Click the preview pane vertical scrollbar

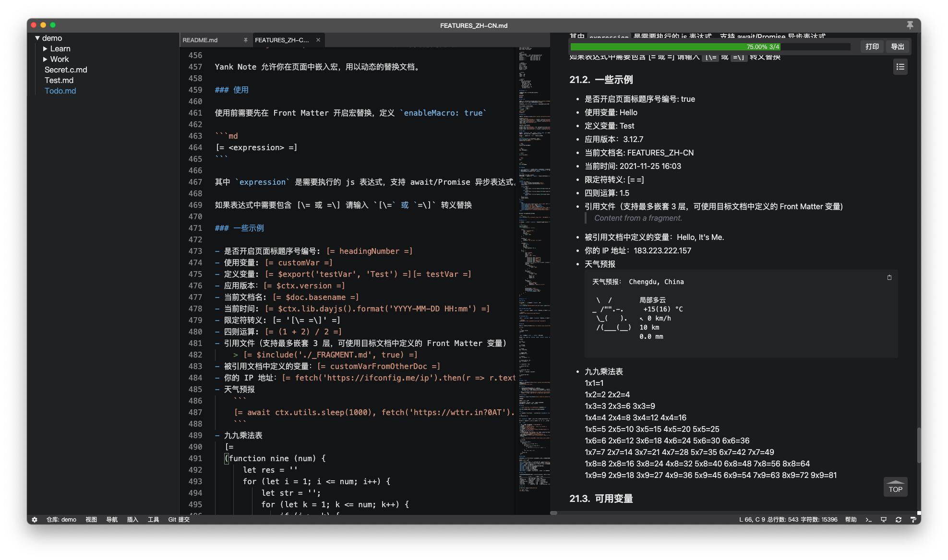click(919, 445)
